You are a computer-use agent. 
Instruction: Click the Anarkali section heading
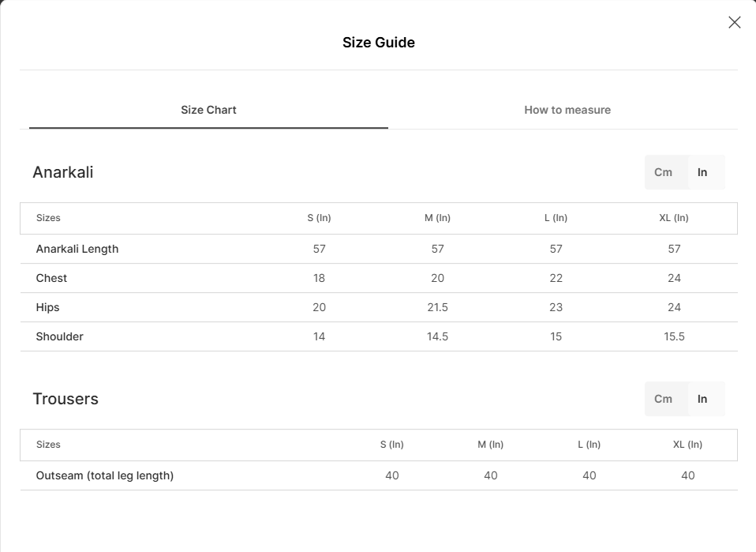(63, 172)
